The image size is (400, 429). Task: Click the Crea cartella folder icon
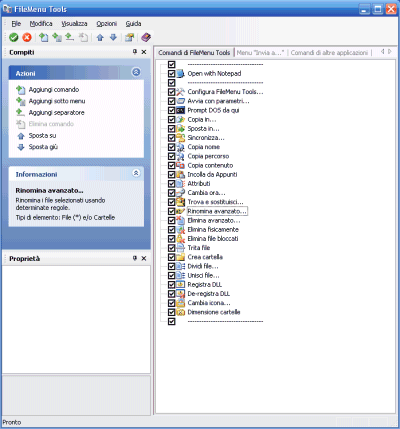[180, 257]
